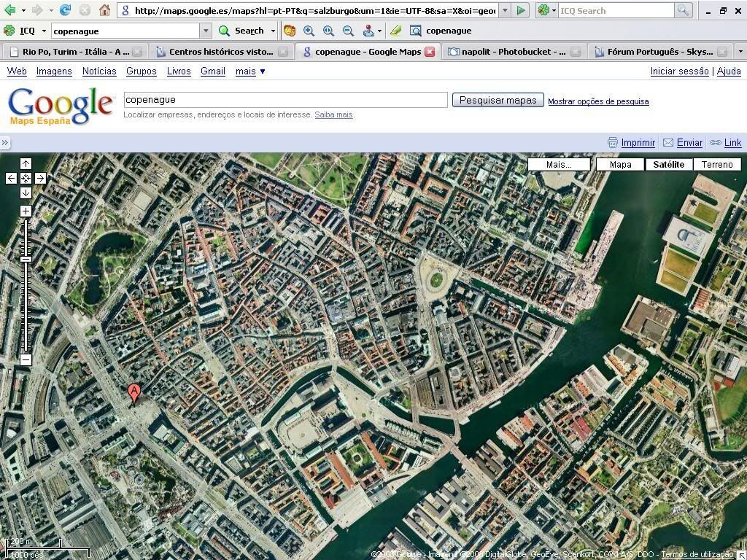The height and width of the screenshot is (560, 747).
Task: Pan the map left with the arrow
Action: tap(11, 178)
